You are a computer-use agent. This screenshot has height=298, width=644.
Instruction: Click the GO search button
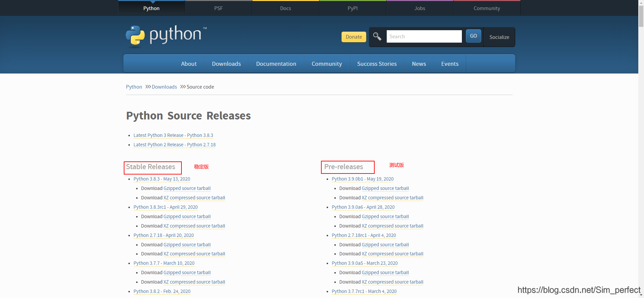[x=473, y=36]
